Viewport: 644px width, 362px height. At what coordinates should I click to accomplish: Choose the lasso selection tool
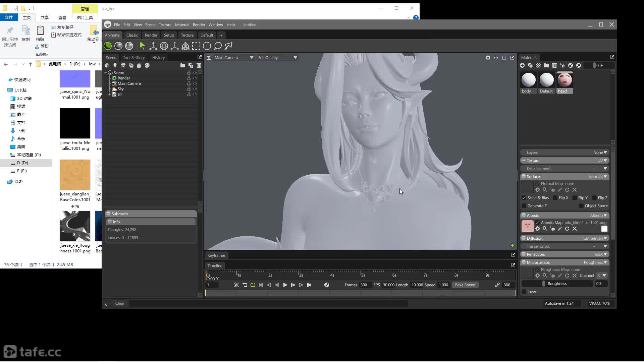pyautogui.click(x=218, y=46)
